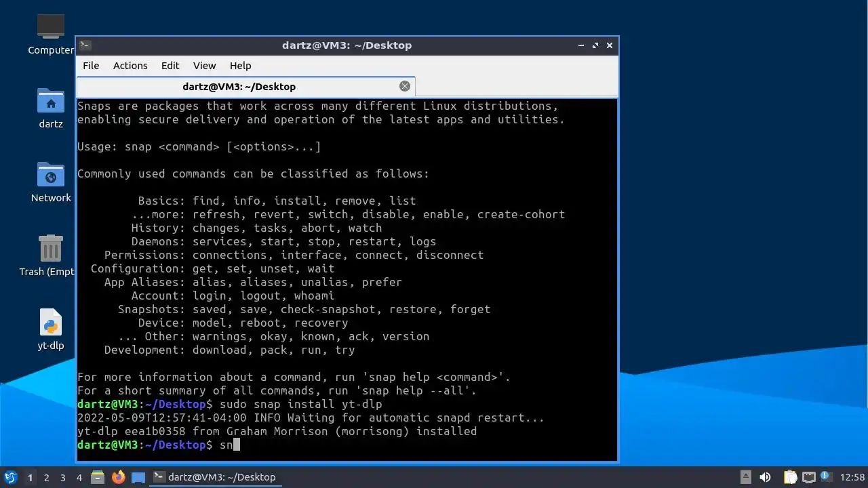Open the clipboard manager tray icon
The width and height of the screenshot is (868, 488).
791,477
